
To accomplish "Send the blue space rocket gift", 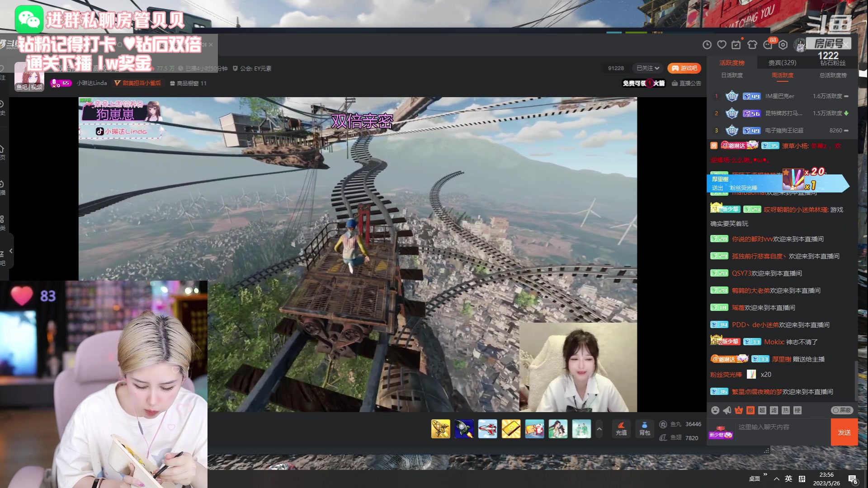I will coord(464,429).
